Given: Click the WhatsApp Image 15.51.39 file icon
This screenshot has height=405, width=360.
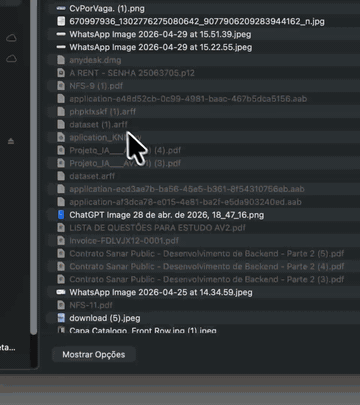Looking at the screenshot, I should [x=61, y=34].
